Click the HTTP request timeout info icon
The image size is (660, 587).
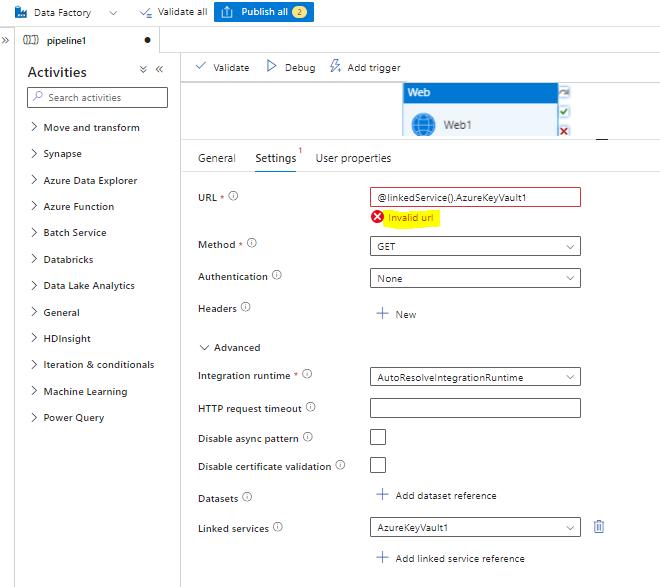pyautogui.click(x=311, y=407)
